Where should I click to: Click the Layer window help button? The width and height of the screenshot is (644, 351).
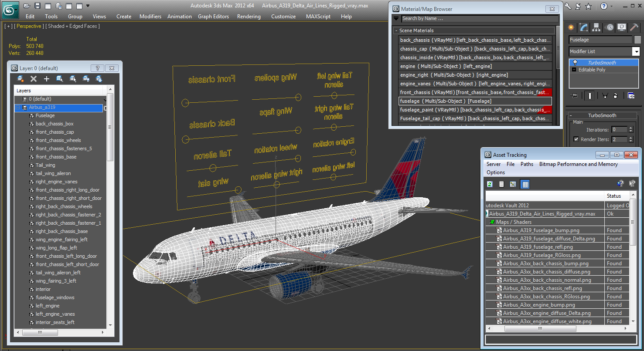tap(97, 68)
